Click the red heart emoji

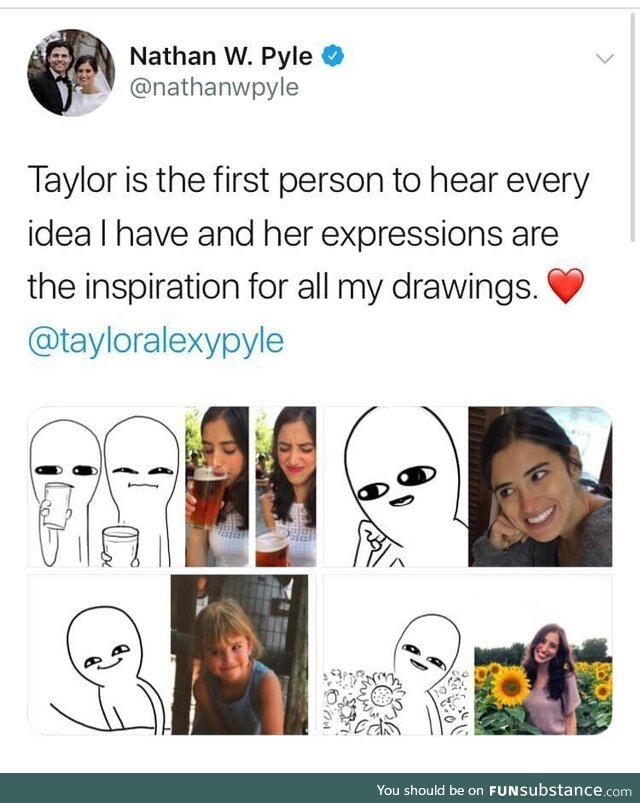(565, 286)
